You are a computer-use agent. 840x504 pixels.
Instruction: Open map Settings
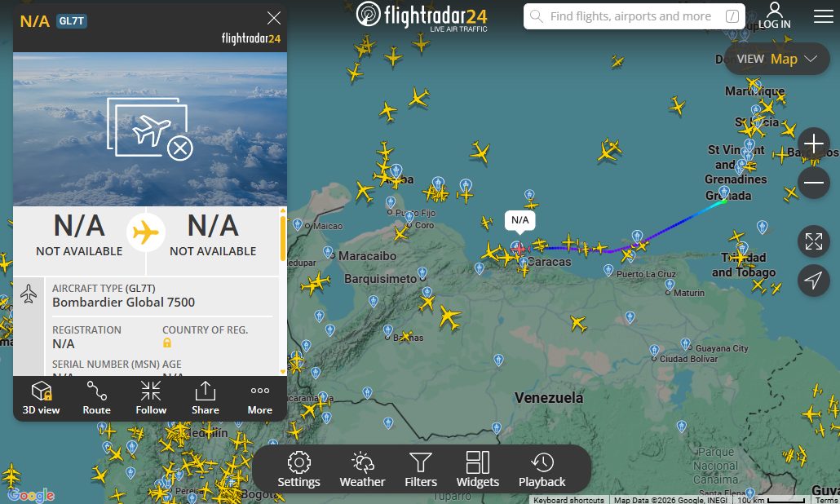click(x=299, y=470)
